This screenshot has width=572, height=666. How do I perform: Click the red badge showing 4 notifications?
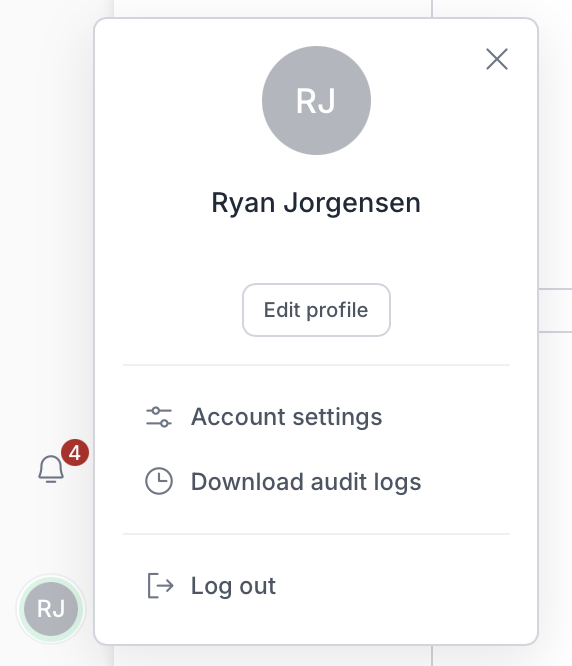pyautogui.click(x=75, y=453)
